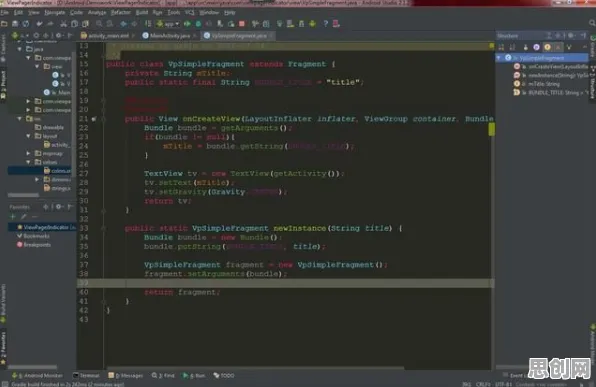Screen dimensions: 596x387
Task: Click the green Android SDK Manager icon
Action: tap(312, 24)
